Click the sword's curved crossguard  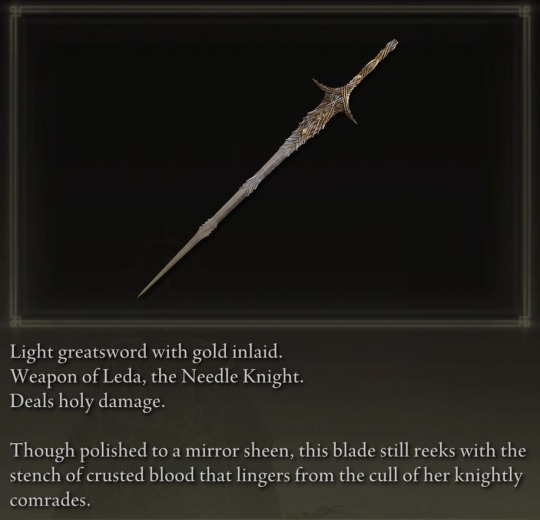pos(336,100)
